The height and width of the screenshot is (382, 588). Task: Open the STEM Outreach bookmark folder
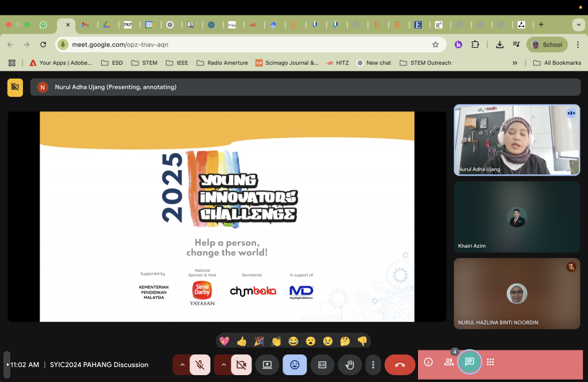(425, 63)
